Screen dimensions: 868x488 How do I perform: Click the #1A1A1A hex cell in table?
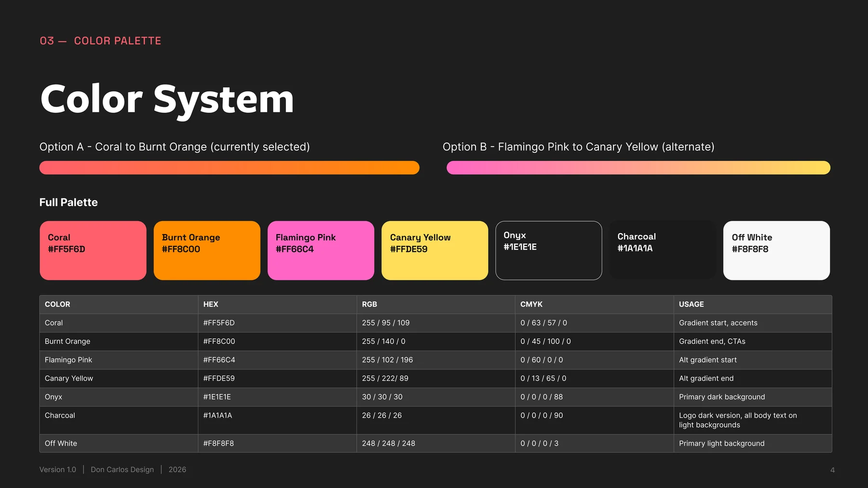(x=277, y=420)
